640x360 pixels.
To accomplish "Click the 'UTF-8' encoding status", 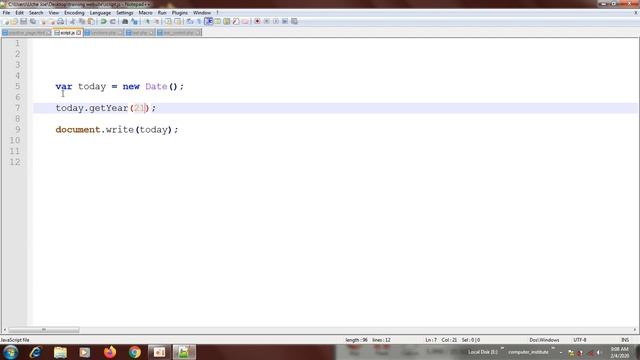I will pos(580,340).
